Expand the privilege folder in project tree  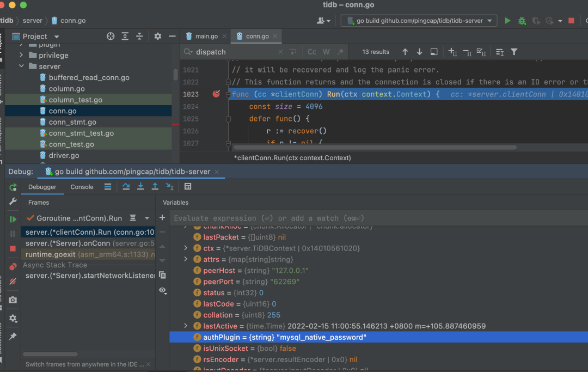coord(22,55)
